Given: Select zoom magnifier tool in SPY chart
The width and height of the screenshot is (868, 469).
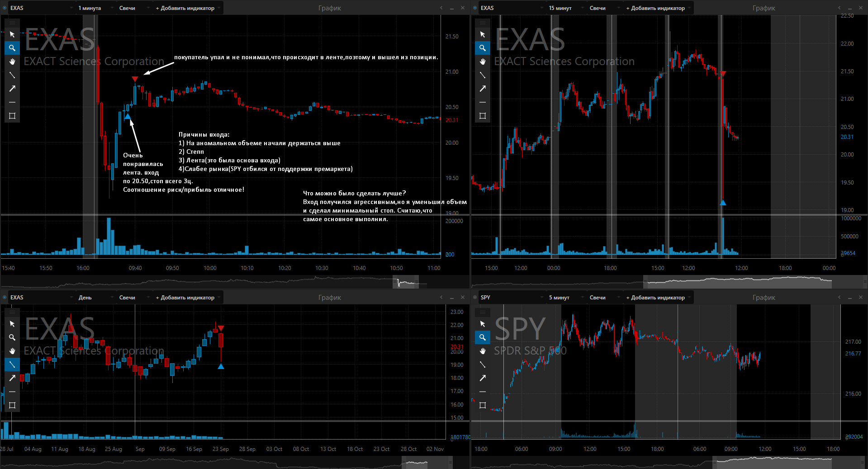Looking at the screenshot, I should tap(483, 337).
